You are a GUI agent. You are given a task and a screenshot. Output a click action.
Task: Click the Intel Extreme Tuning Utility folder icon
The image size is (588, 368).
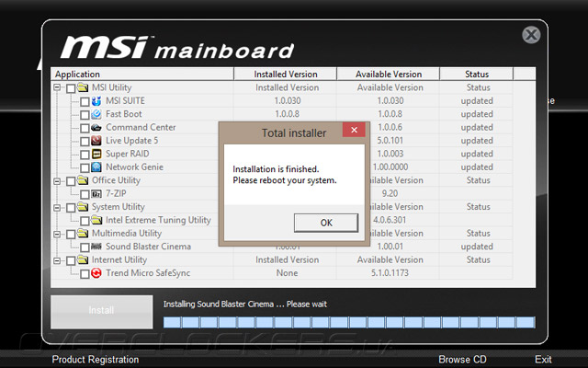96,220
